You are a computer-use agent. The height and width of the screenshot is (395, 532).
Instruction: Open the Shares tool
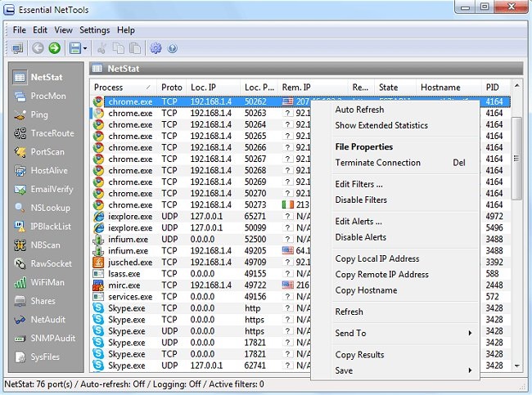(34, 301)
